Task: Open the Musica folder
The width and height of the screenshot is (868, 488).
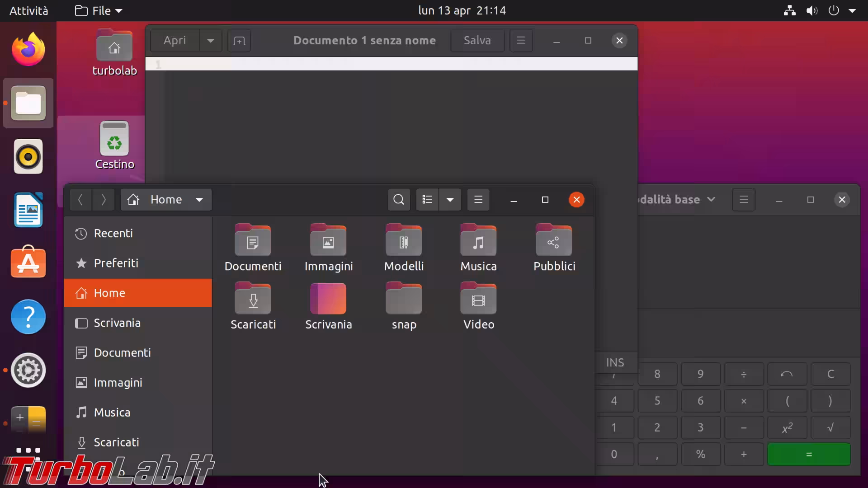Action: point(478,241)
